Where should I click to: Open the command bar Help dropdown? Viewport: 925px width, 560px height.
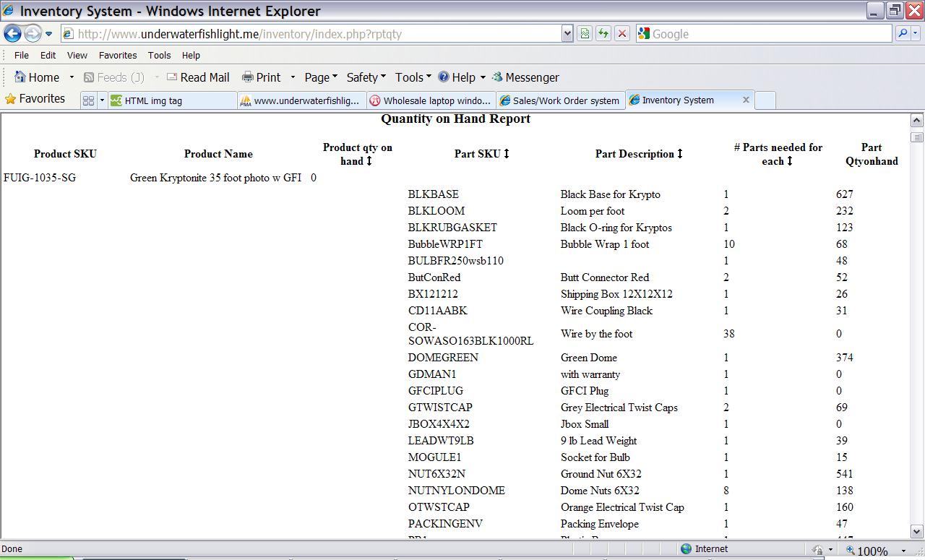click(462, 77)
